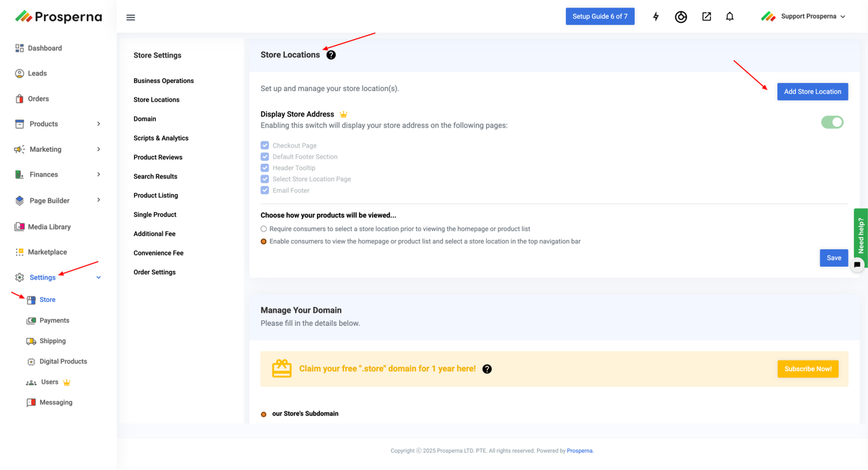Open Setup Guide 6 of 7

click(x=600, y=17)
